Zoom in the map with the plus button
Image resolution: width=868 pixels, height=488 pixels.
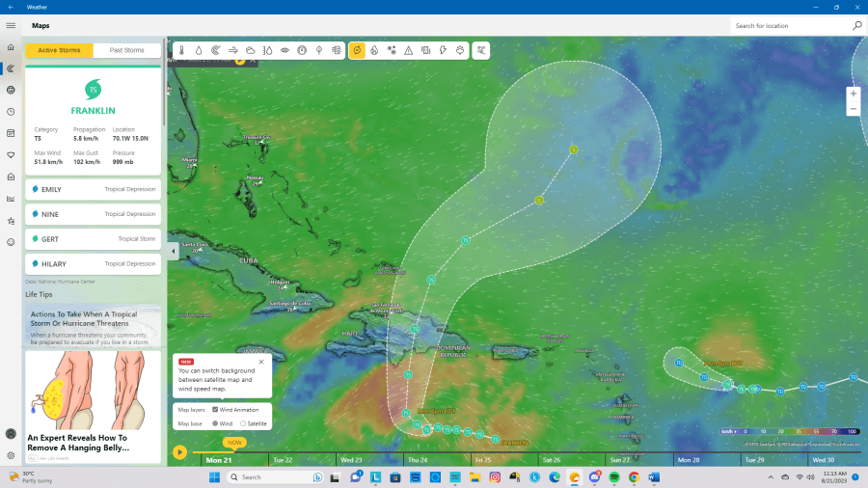[x=853, y=94]
